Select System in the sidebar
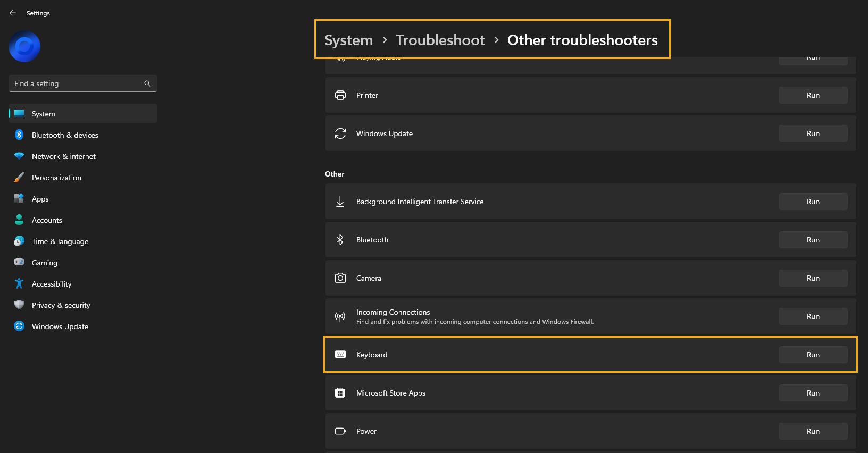The height and width of the screenshot is (453, 868). point(83,114)
